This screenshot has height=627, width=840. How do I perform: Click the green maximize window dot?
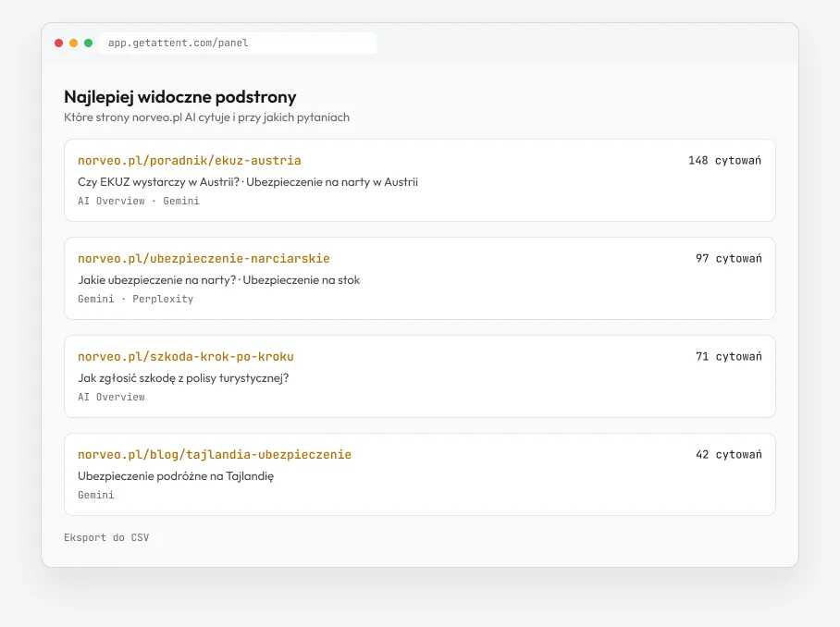point(89,43)
